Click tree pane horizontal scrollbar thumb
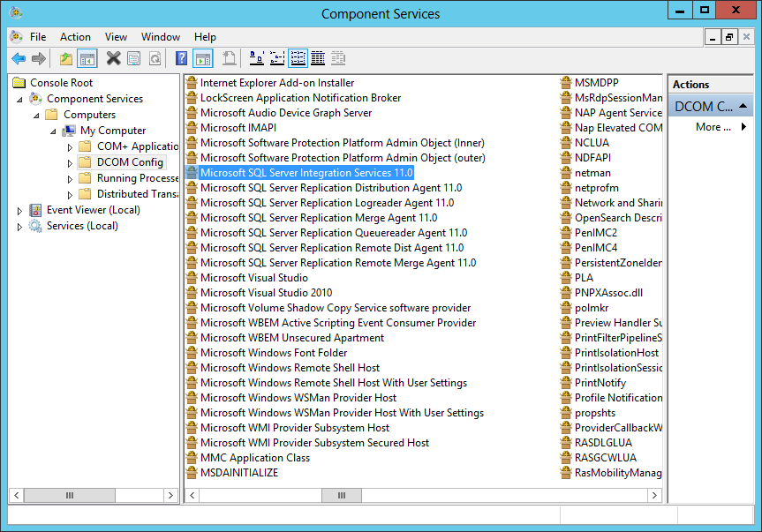The image size is (762, 532). tap(70, 495)
